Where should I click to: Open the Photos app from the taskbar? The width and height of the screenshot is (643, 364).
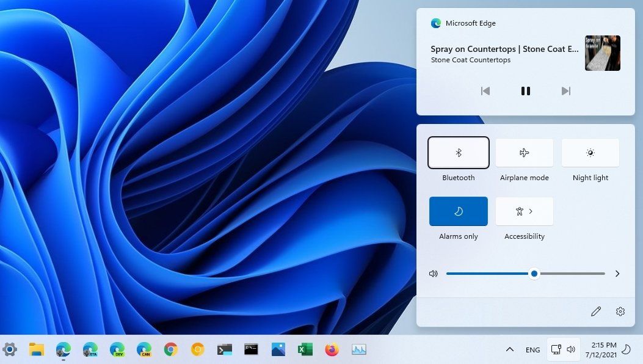coord(278,349)
